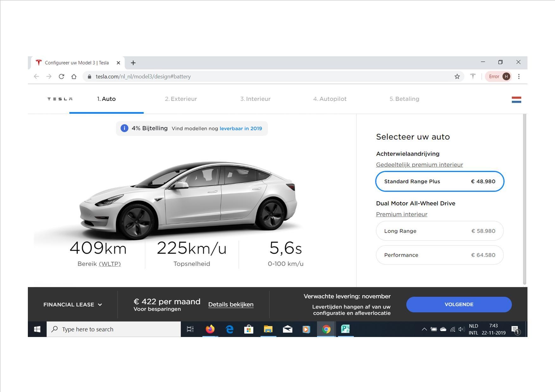The width and height of the screenshot is (555, 392).
Task: Click the OneDrive cloud tray icon
Action: 443,329
